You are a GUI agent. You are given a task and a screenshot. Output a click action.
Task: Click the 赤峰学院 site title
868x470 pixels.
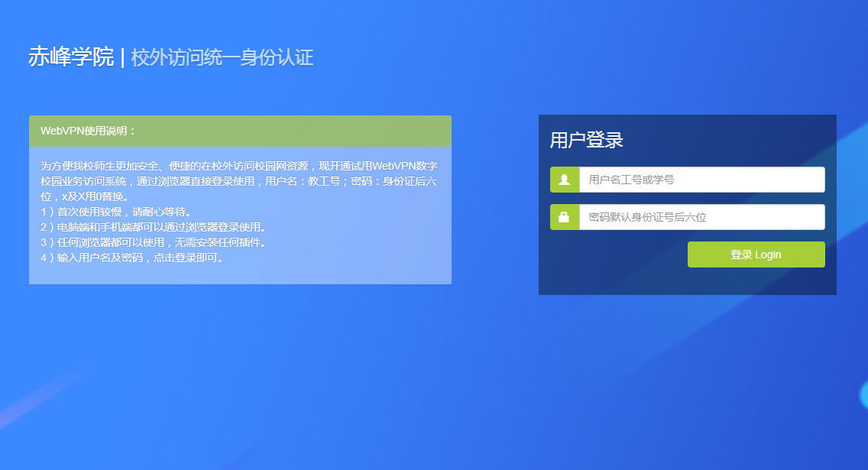(71, 57)
